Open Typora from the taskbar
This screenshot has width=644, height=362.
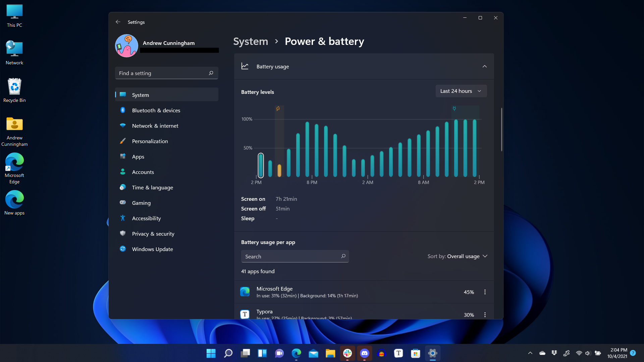click(398, 353)
